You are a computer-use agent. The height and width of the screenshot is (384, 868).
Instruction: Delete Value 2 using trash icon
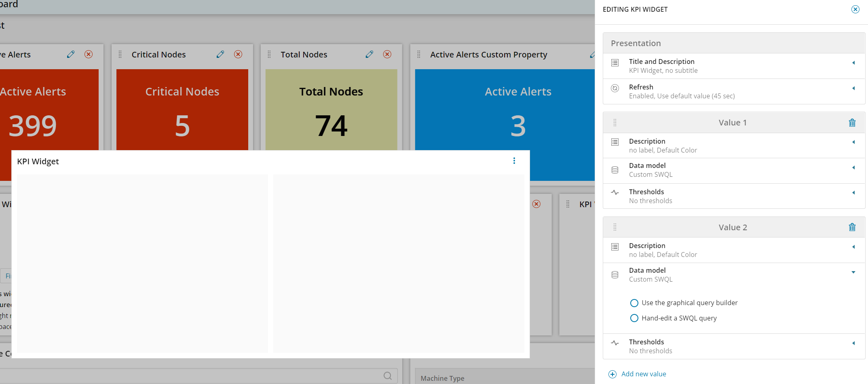pos(852,227)
